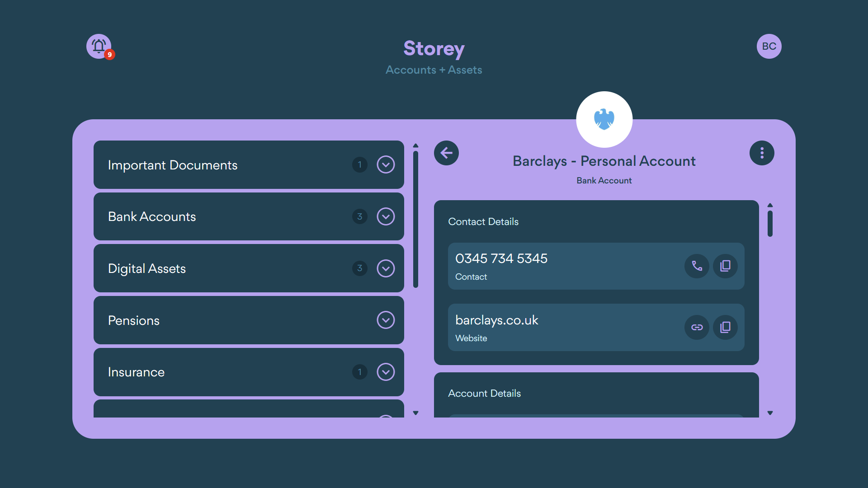Expand the Insurance section
The image size is (868, 488).
(386, 372)
